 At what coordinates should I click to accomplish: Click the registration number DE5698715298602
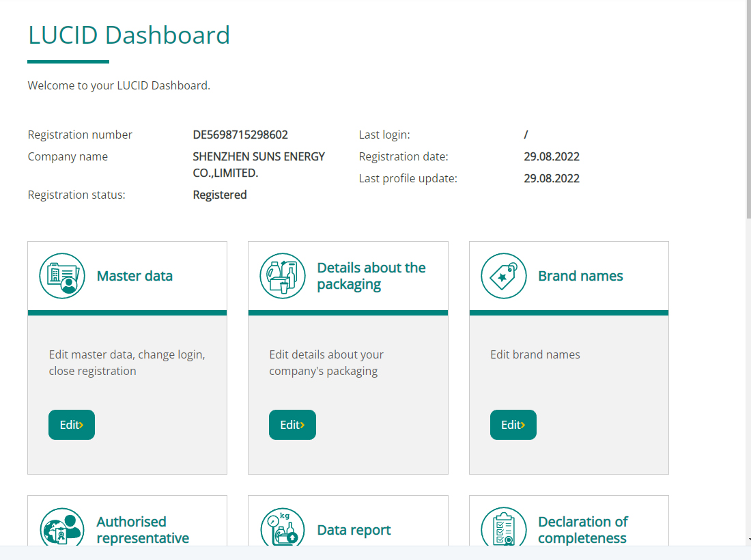[x=240, y=135]
